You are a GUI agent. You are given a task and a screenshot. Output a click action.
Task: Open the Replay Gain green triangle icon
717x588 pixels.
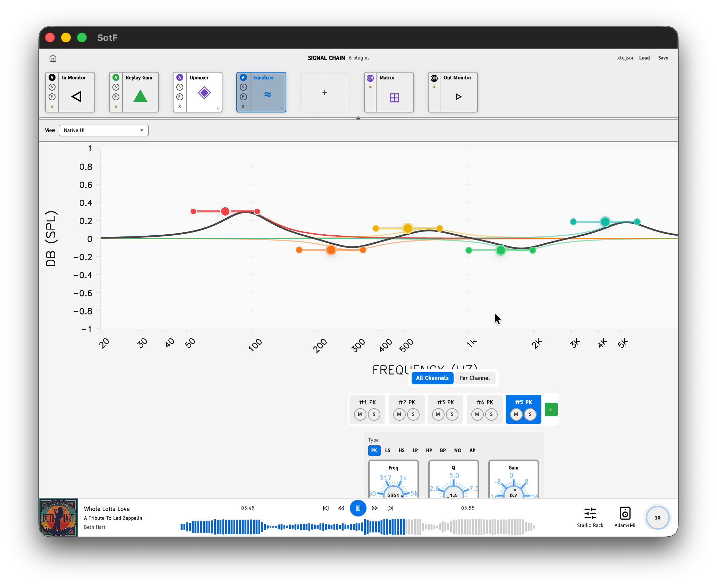[x=140, y=96]
